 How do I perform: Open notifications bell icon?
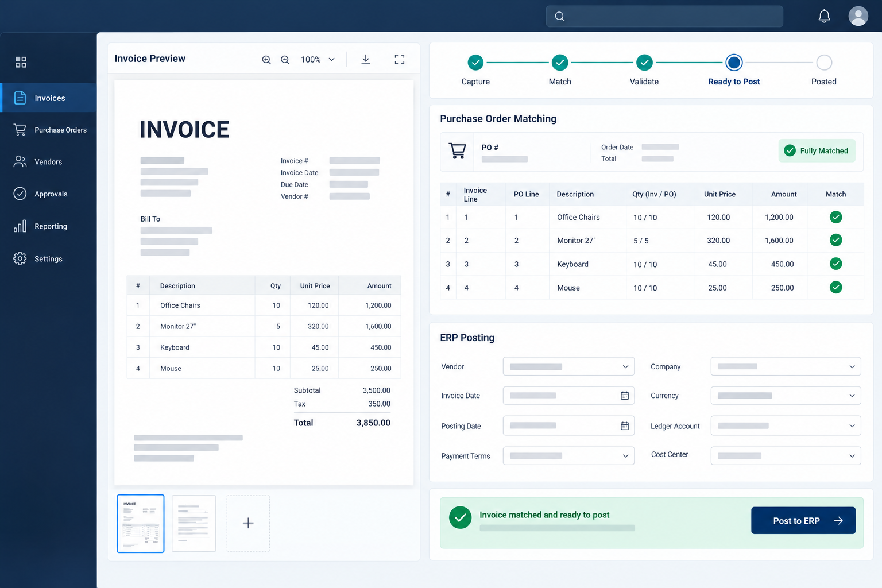[x=824, y=16]
